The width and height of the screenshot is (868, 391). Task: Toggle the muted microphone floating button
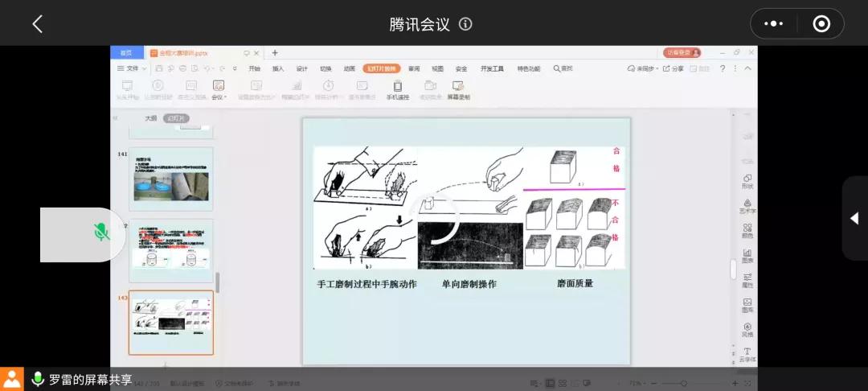[100, 233]
